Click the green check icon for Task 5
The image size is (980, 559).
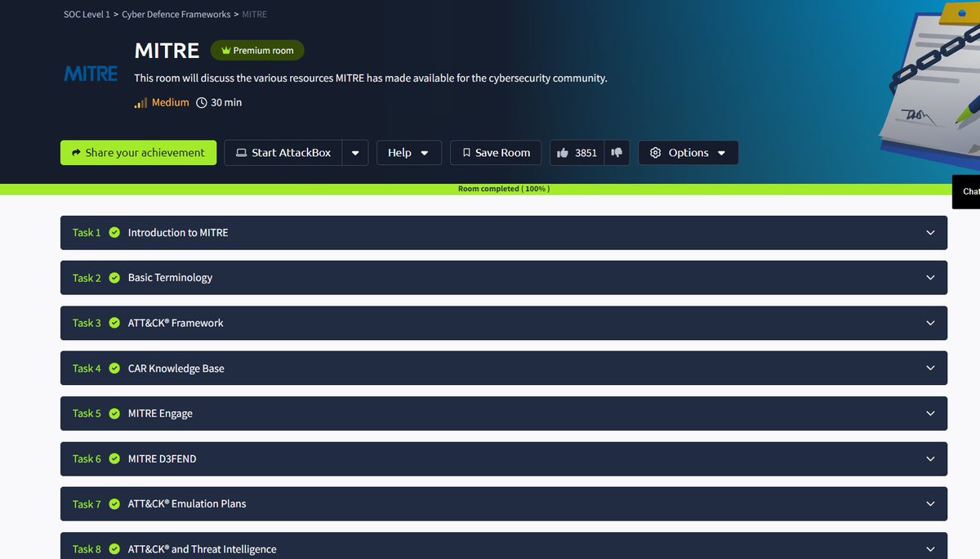pyautogui.click(x=114, y=414)
